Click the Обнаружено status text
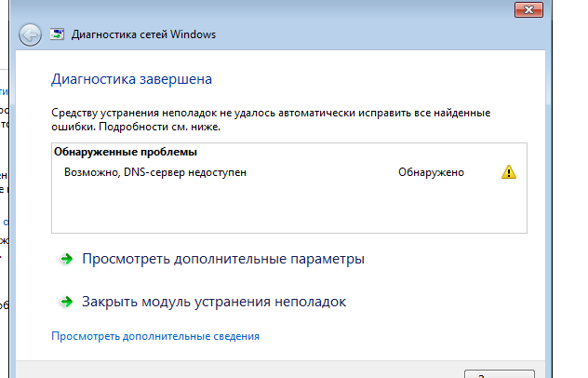588x378 pixels. pos(431,172)
